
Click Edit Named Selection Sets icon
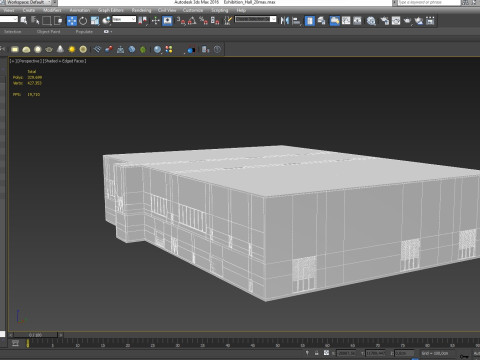point(228,21)
